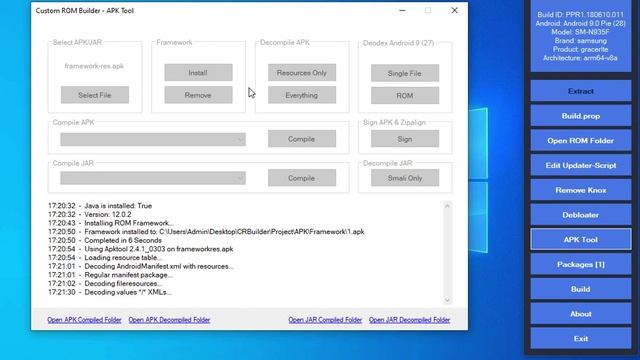Image resolution: width=640 pixels, height=360 pixels.
Task: Select APK Tool in sidebar
Action: tap(580, 240)
